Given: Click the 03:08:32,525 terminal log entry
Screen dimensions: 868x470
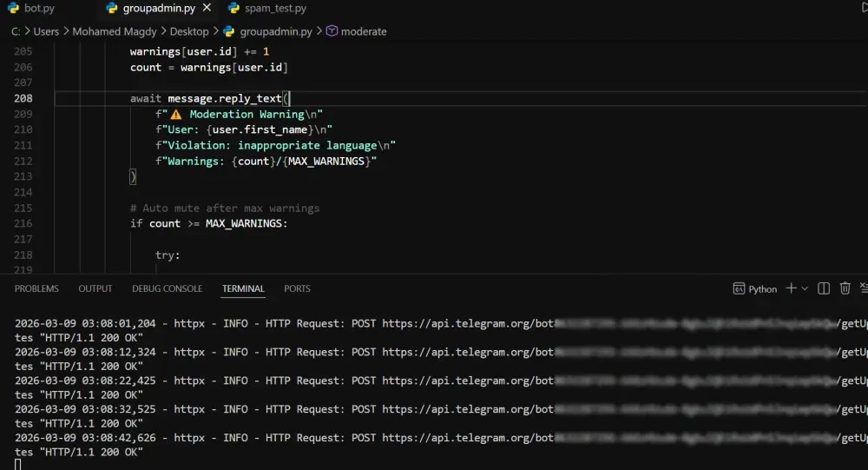Looking at the screenshot, I should click(441, 416).
